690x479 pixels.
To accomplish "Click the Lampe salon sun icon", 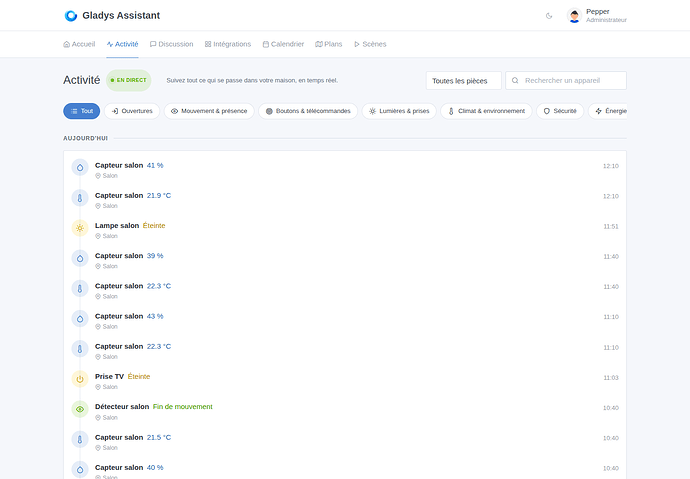I will point(80,228).
